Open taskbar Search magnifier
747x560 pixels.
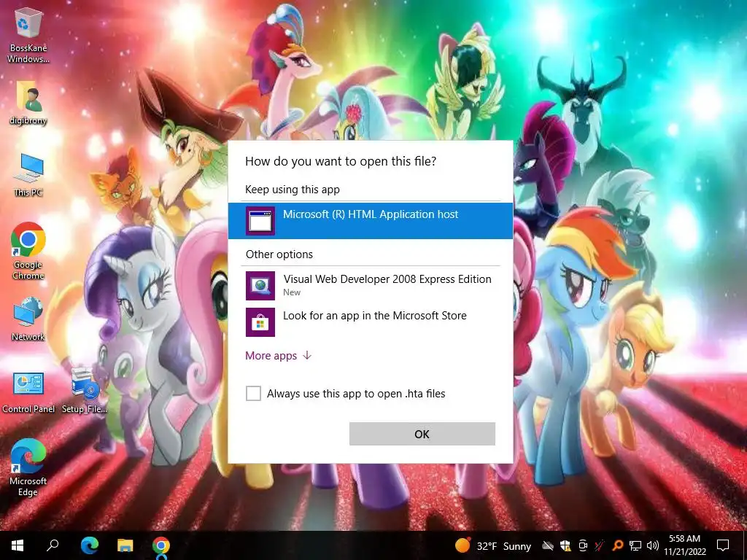53,545
